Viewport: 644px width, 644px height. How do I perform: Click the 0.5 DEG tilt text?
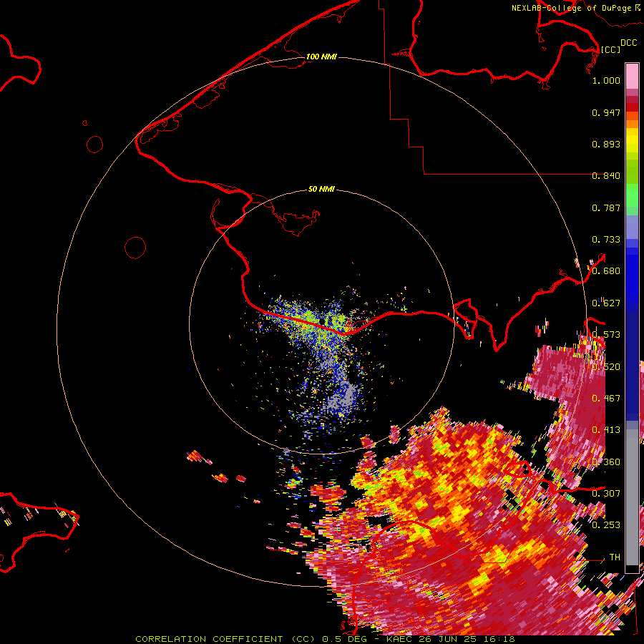pyautogui.click(x=344, y=639)
